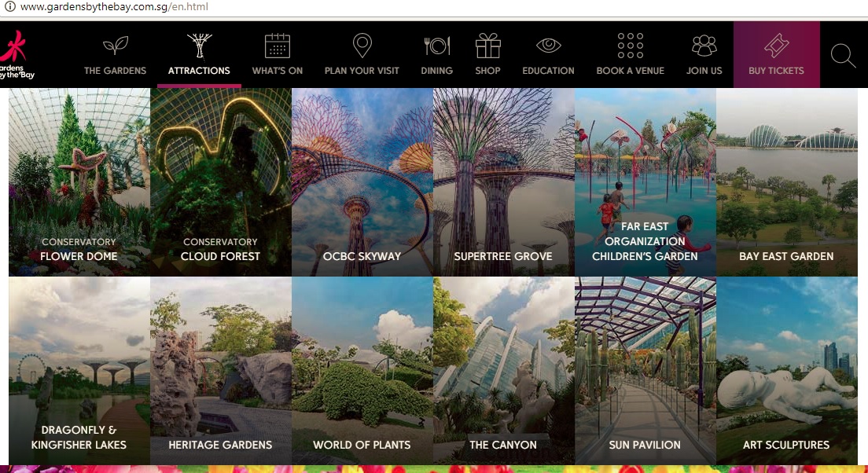Viewport: 868px width, 473px height.
Task: Open the gift box Shop icon
Action: pos(487,46)
